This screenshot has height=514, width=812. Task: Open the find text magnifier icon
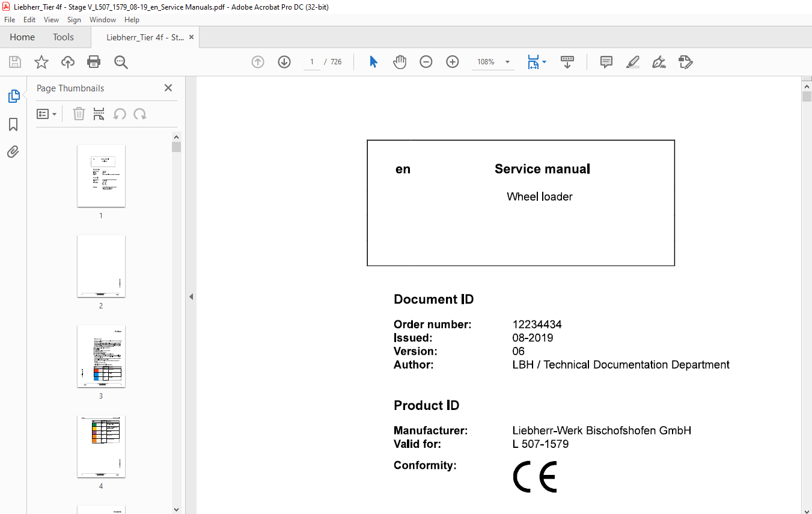[121, 62]
